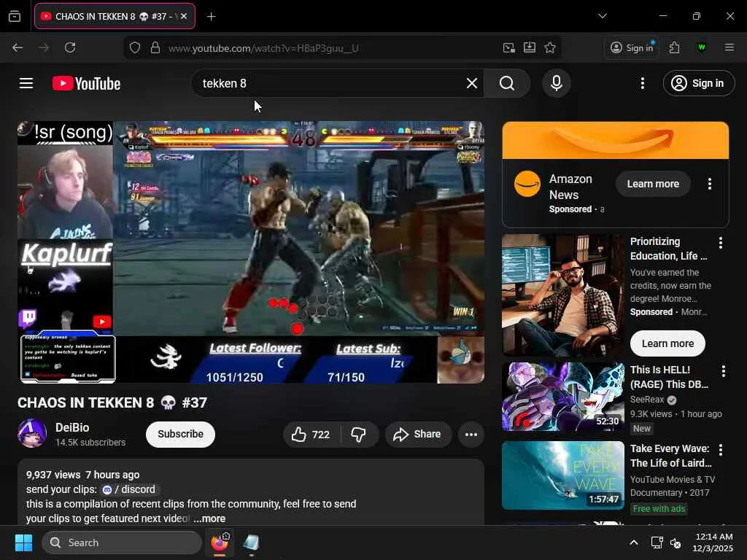
Task: Click the taskbar Search box
Action: (122, 542)
